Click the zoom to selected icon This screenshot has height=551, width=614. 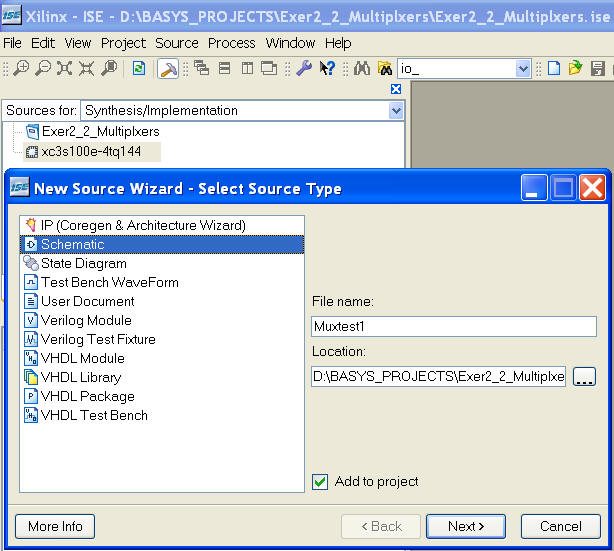coord(86,68)
